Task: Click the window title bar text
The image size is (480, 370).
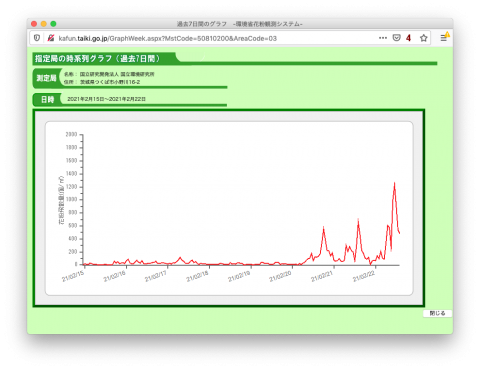Action: [x=239, y=24]
